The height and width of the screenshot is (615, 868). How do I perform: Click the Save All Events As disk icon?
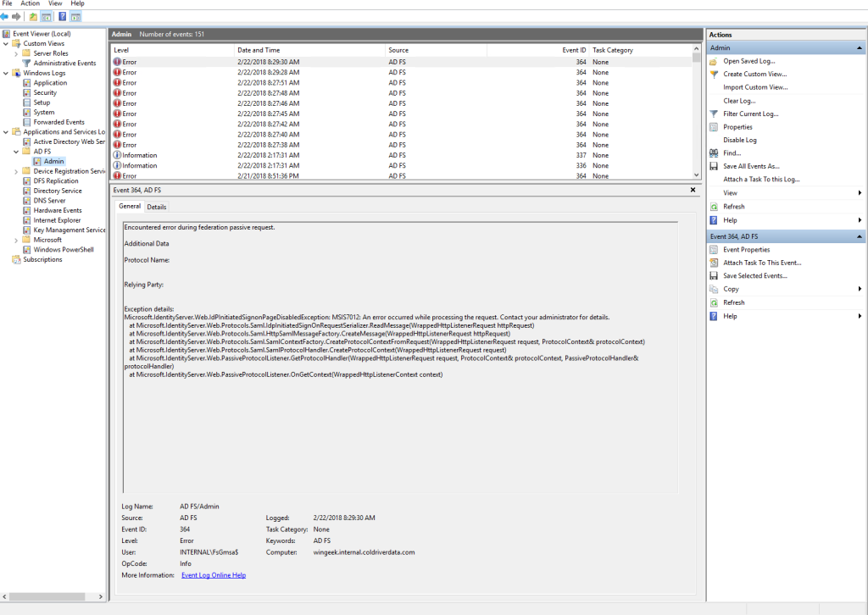coord(714,166)
